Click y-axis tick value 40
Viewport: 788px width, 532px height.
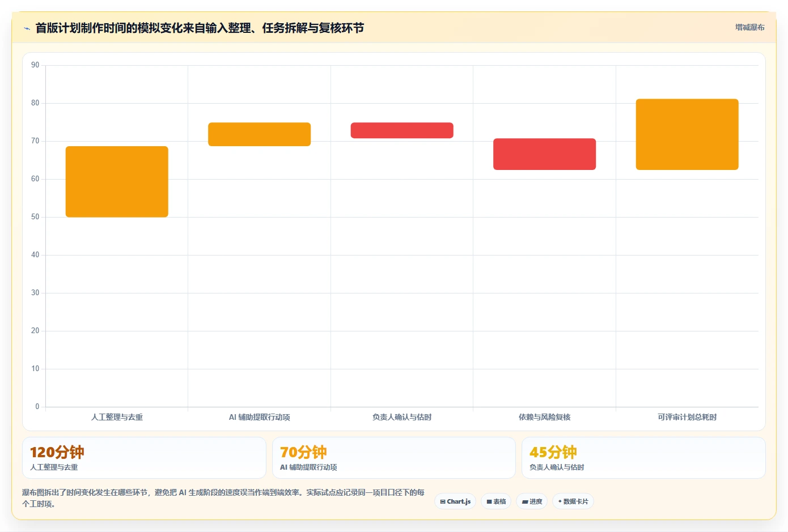click(x=35, y=255)
